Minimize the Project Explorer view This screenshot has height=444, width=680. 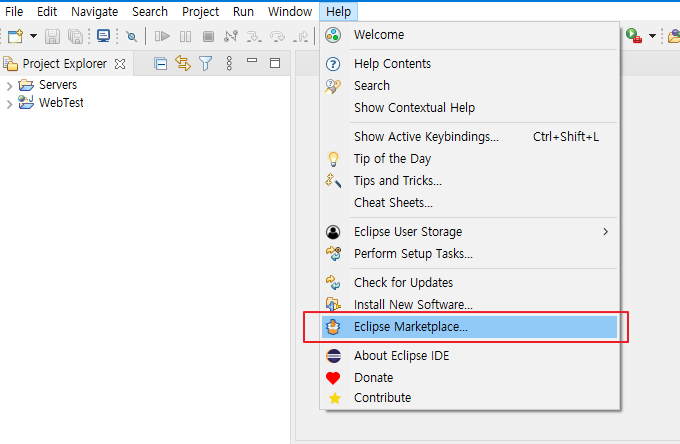tap(252, 61)
